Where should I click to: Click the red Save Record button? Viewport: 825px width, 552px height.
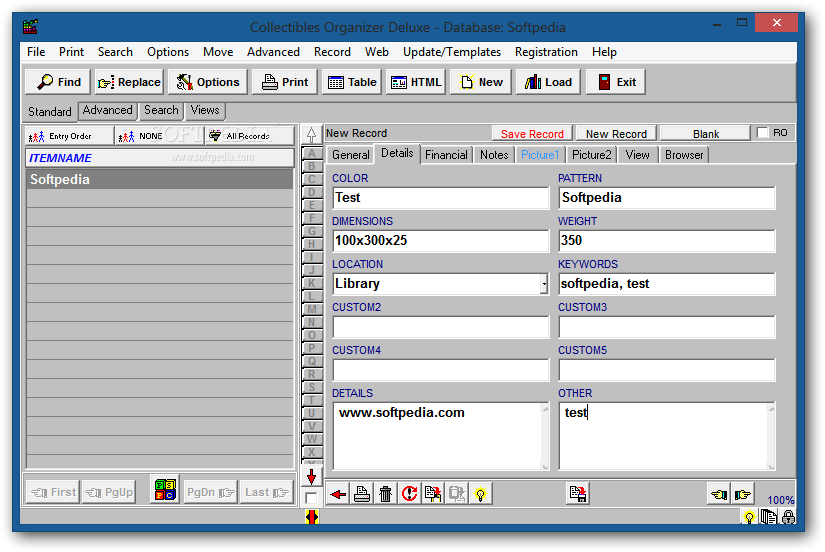click(532, 134)
